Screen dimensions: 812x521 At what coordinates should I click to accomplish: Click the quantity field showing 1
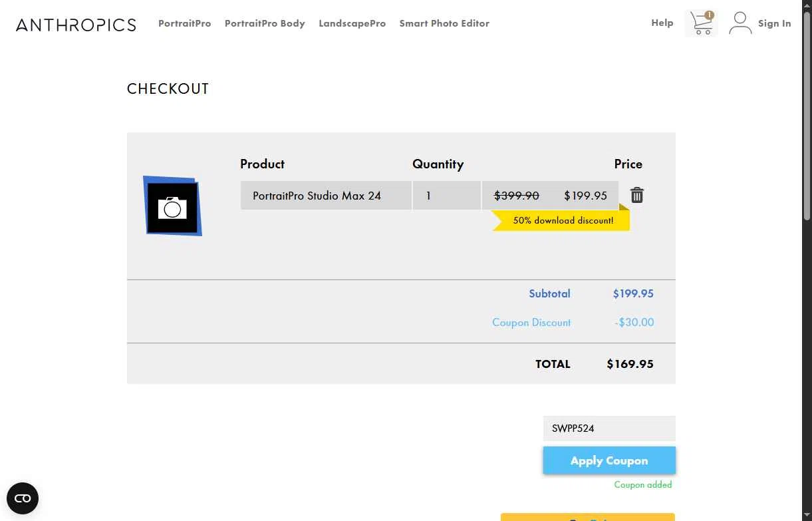pyautogui.click(x=446, y=196)
